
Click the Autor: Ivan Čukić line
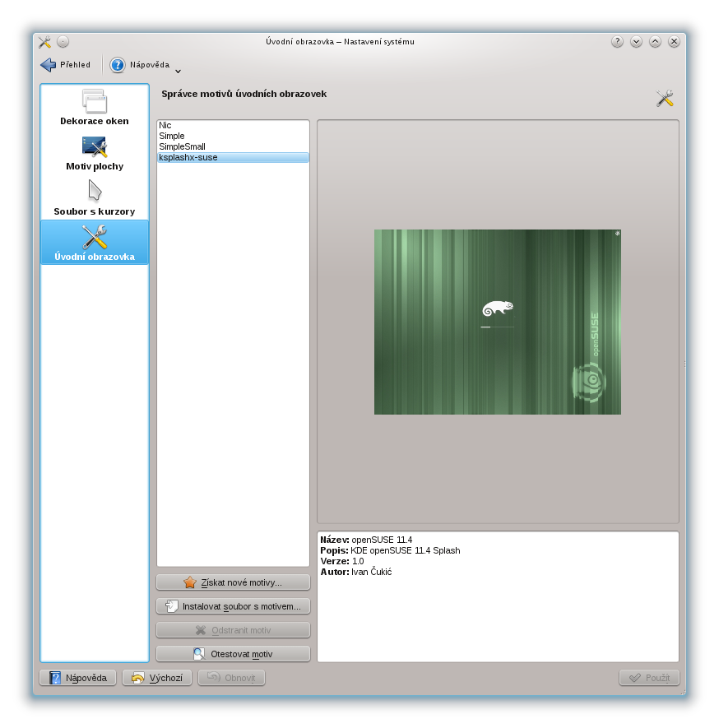[x=356, y=572]
